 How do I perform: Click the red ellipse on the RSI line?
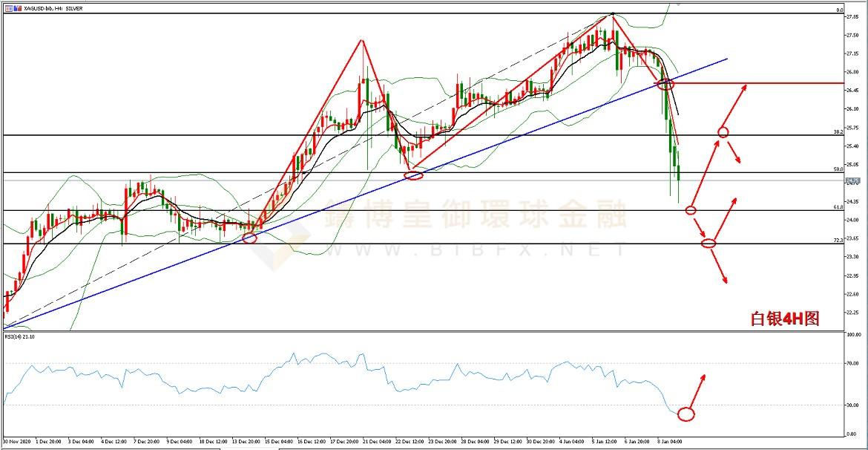(x=685, y=414)
